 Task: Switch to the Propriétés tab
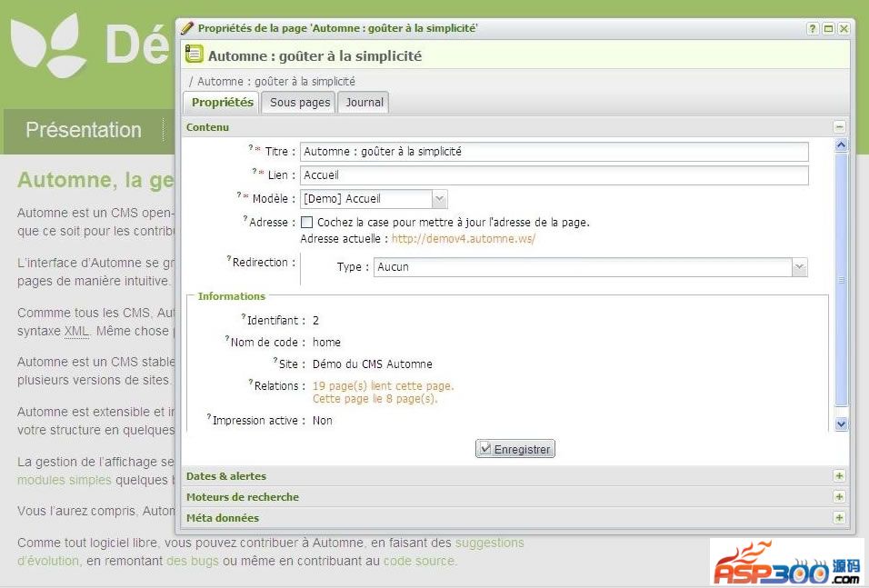pyautogui.click(x=222, y=103)
